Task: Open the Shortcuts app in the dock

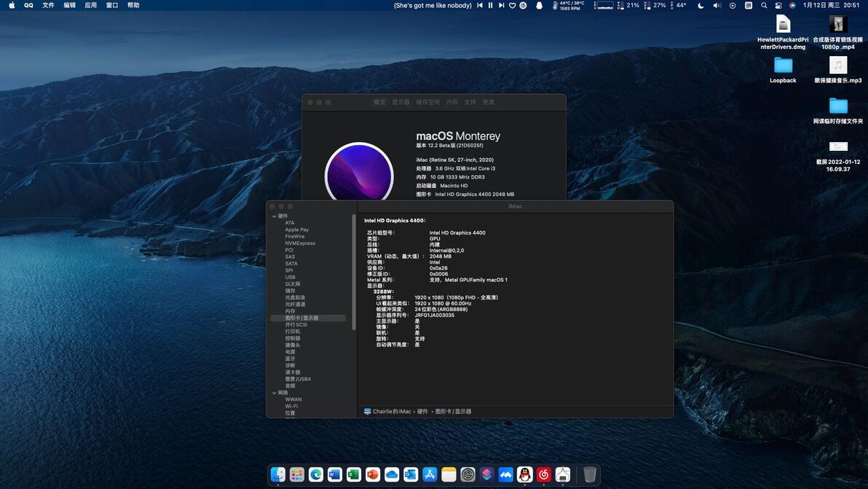Action: tap(486, 474)
